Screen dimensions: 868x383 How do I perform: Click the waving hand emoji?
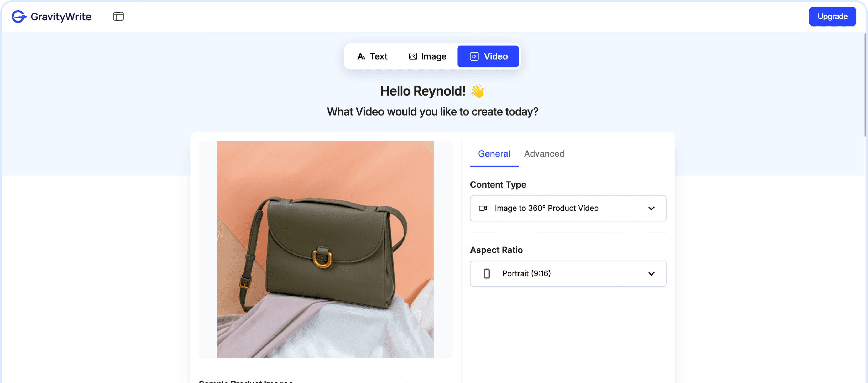tap(478, 91)
